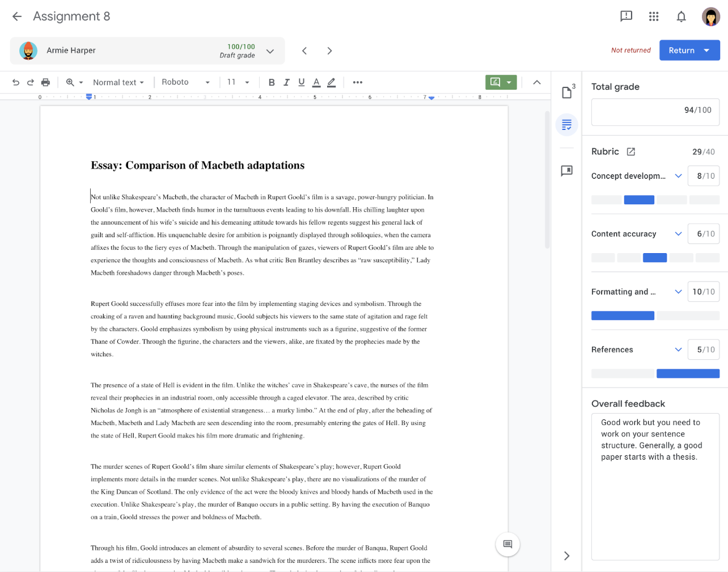Select the blue Content accuracy rating level
The image size is (728, 572).
(x=655, y=258)
